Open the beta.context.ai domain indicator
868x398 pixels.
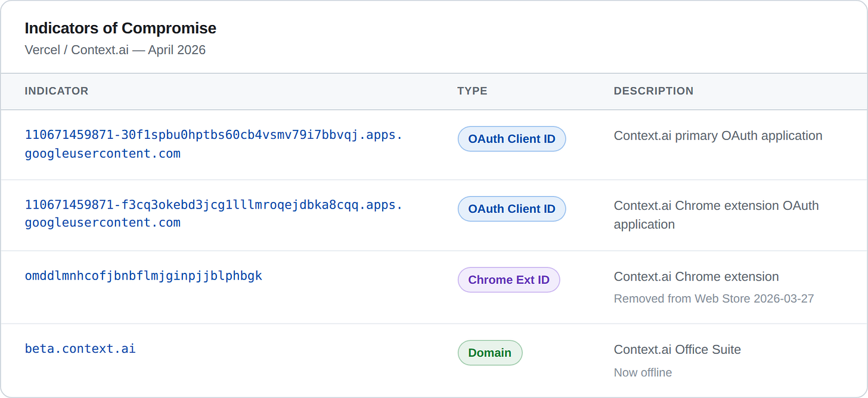tap(80, 349)
